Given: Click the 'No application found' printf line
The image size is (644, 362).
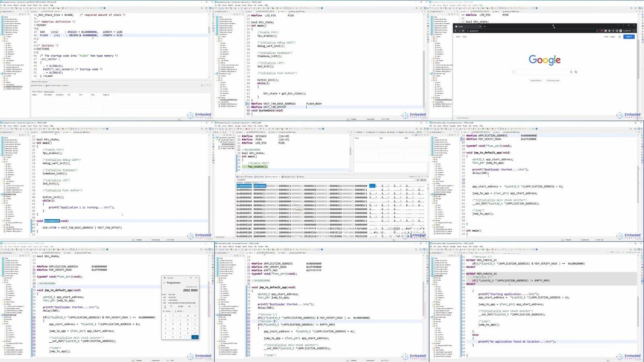Looking at the screenshot, I should [x=517, y=341].
